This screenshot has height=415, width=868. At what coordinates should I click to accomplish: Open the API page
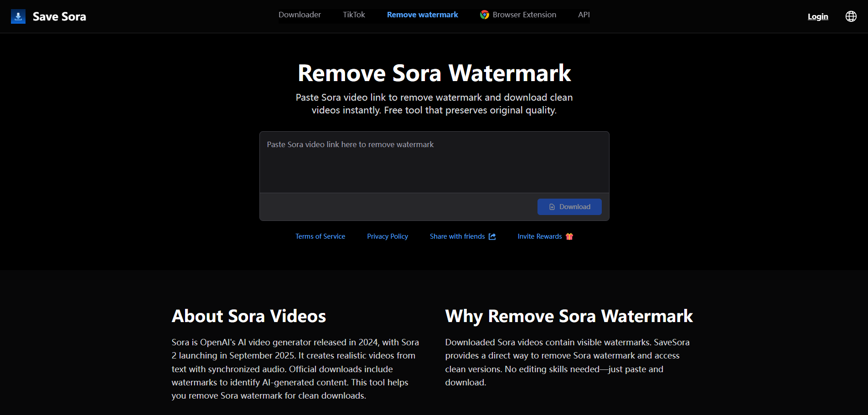coord(584,15)
